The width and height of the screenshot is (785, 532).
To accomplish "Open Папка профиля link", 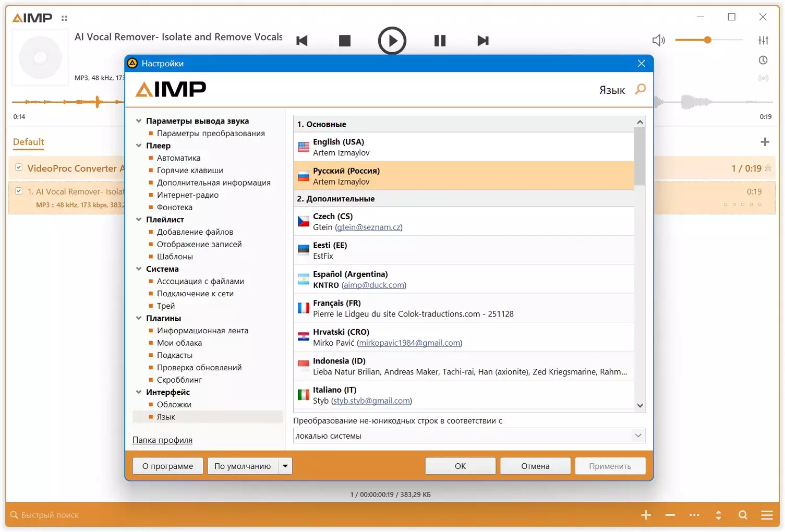I will coord(162,440).
